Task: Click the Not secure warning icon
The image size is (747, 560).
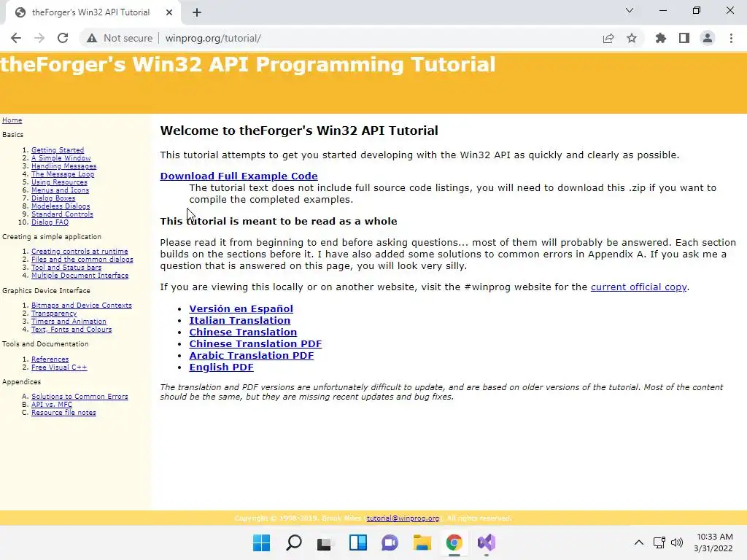Action: click(x=91, y=38)
